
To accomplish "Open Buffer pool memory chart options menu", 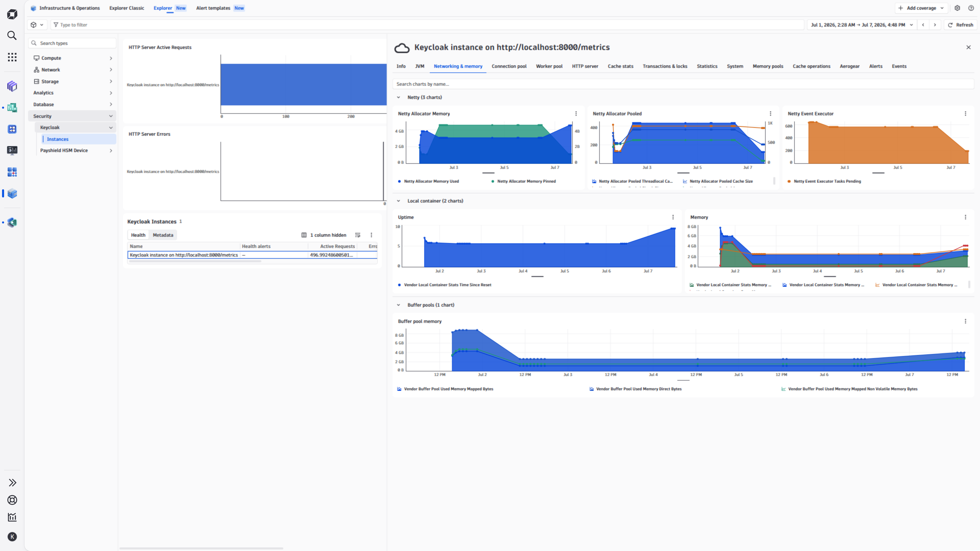I will [965, 321].
